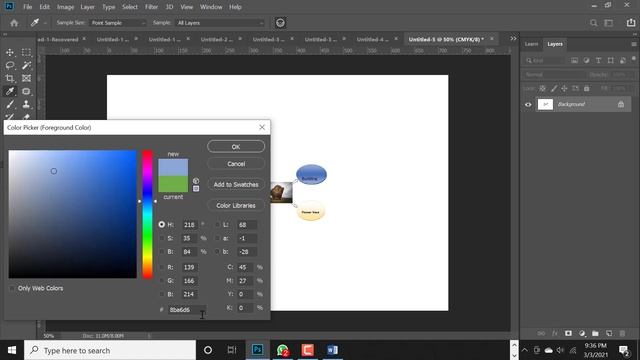Open Color Libraries
The image size is (640, 360).
(x=236, y=205)
